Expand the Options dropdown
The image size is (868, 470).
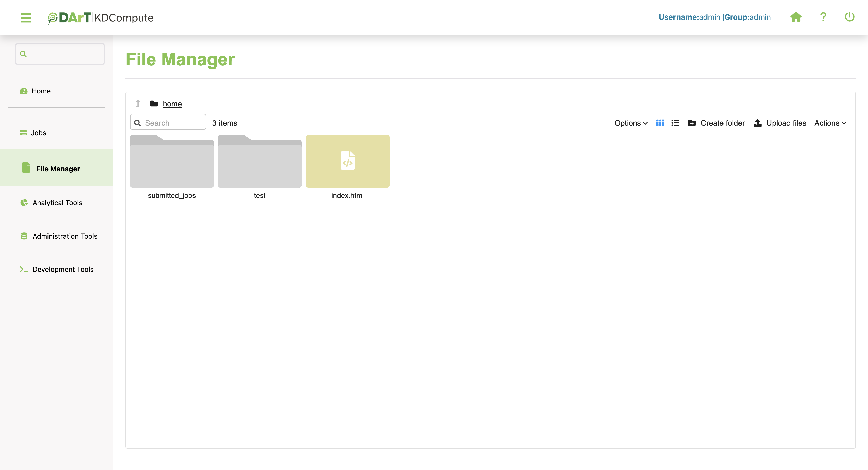(x=631, y=123)
